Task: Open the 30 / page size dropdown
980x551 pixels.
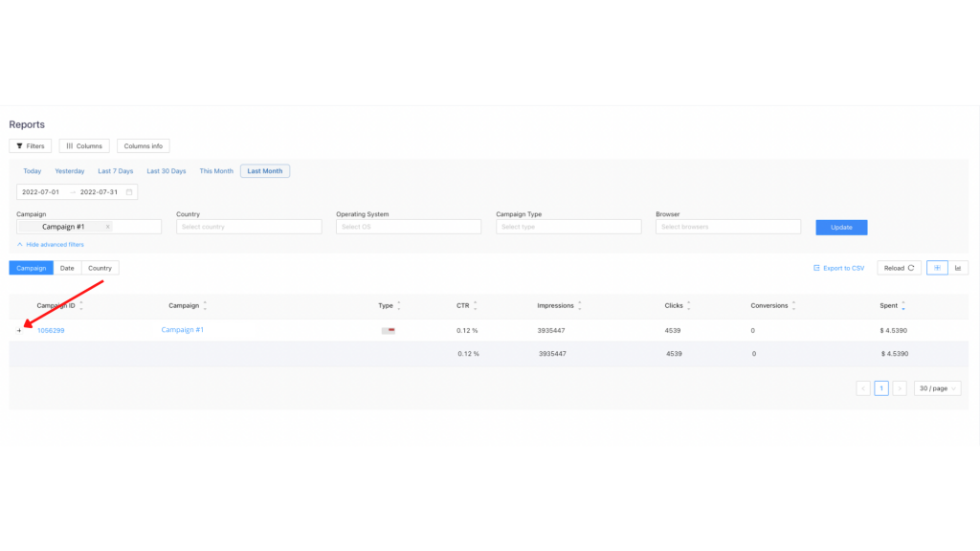Action: (x=938, y=388)
